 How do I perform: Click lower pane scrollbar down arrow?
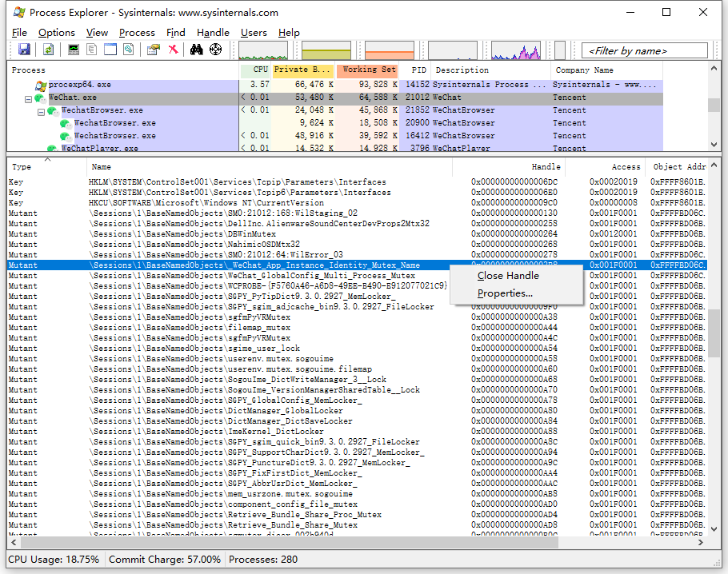click(714, 529)
